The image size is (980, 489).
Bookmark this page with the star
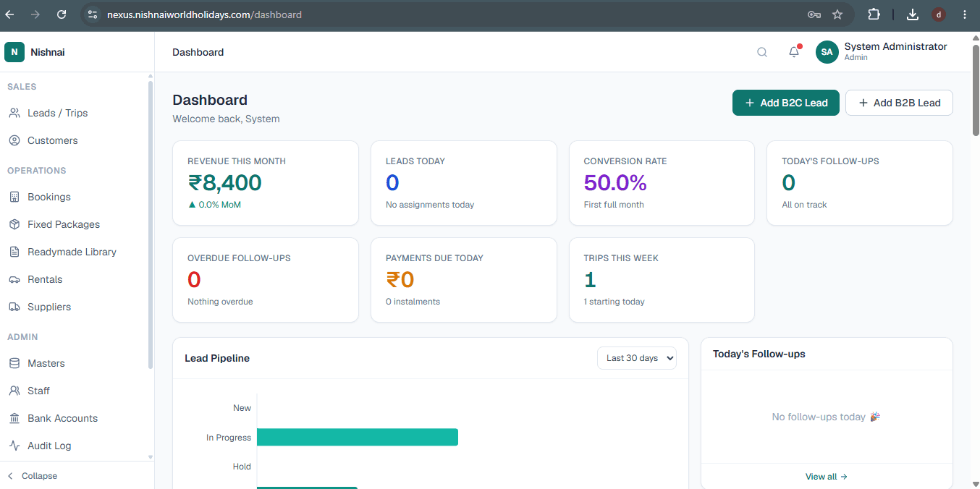coord(837,14)
